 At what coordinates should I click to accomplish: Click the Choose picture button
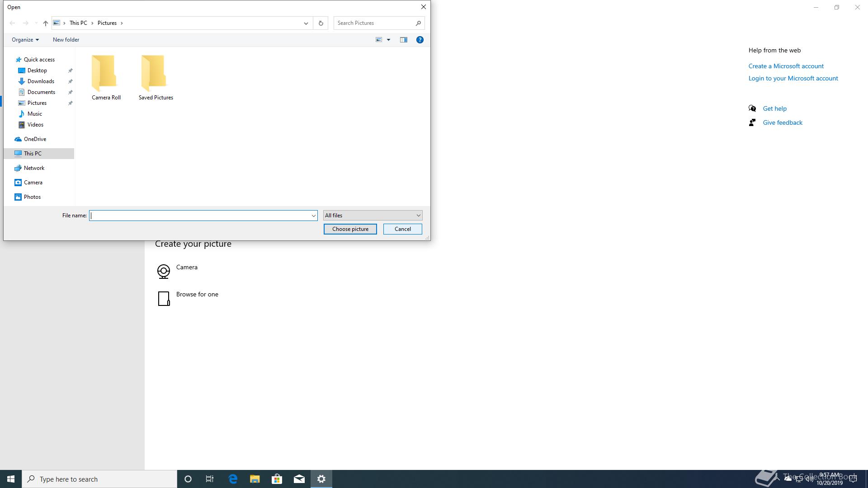350,229
